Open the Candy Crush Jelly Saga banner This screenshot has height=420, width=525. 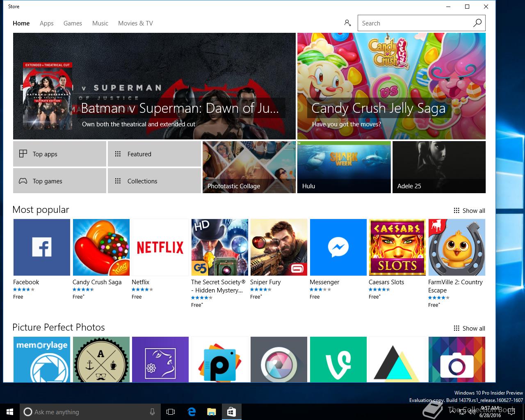pos(391,86)
